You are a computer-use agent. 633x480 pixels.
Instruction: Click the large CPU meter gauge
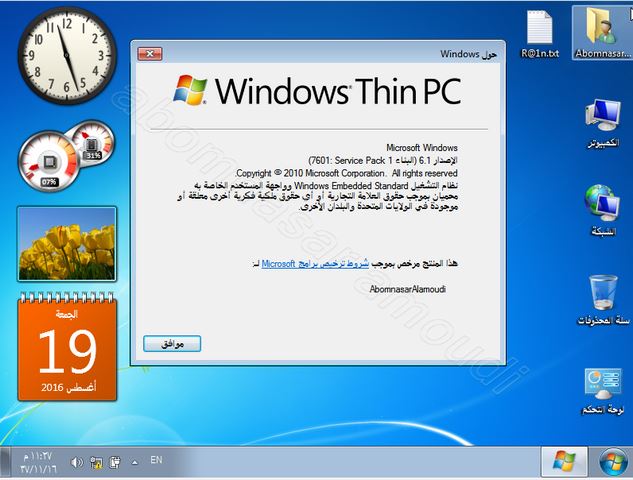click(49, 161)
